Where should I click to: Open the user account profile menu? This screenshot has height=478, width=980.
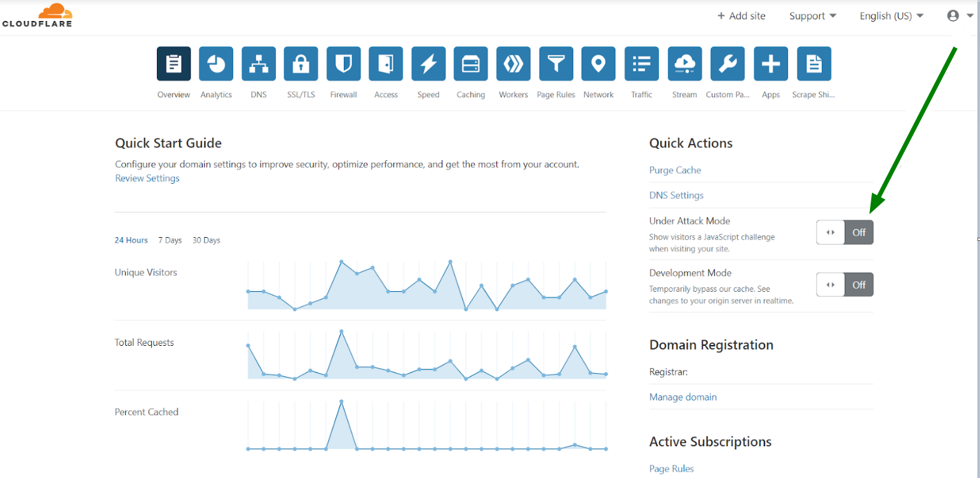[959, 16]
